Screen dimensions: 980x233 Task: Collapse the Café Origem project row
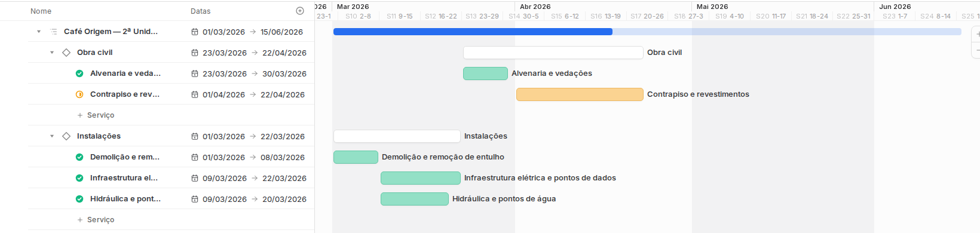[39, 32]
